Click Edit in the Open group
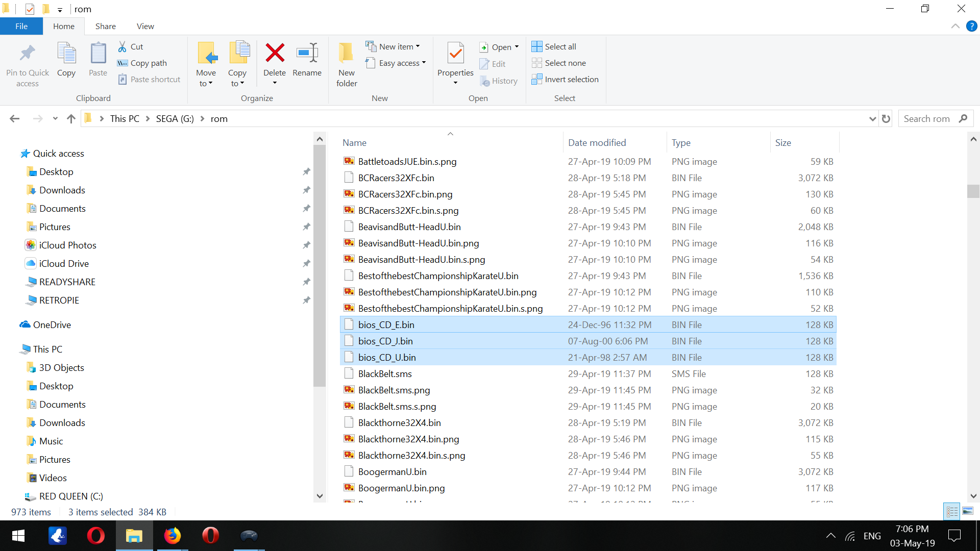 click(x=493, y=64)
